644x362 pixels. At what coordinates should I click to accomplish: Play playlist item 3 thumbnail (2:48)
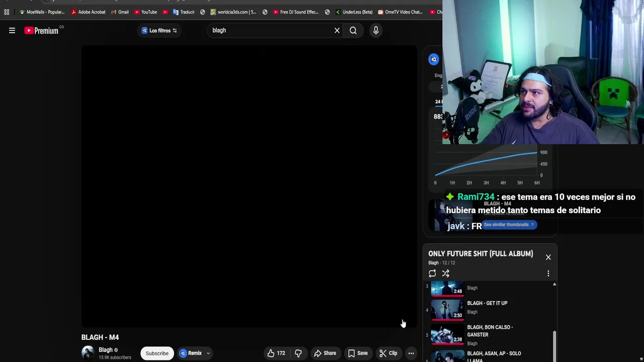447,289
